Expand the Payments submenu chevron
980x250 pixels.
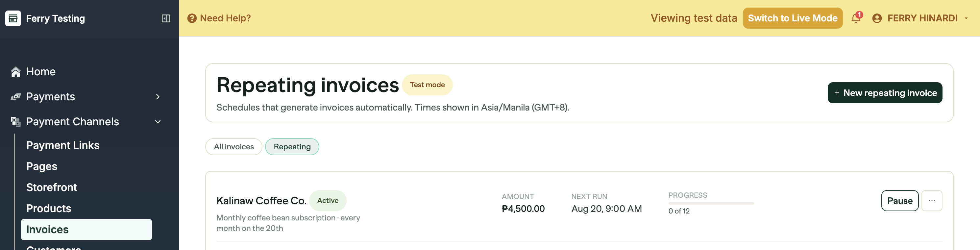tap(158, 97)
